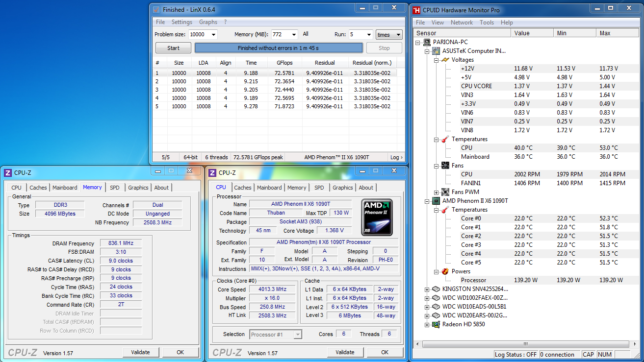This screenshot has width=644, height=362.
Task: Expand the Fans PWM node
Action: [x=436, y=192]
